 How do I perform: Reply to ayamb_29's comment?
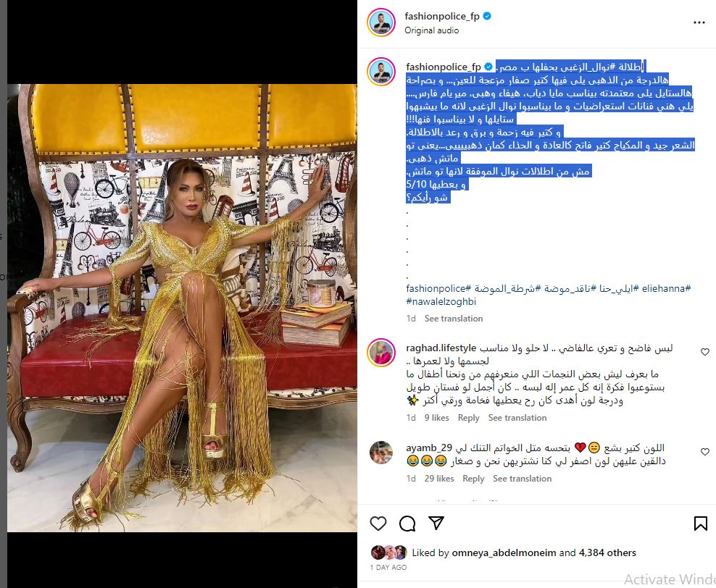(473, 479)
